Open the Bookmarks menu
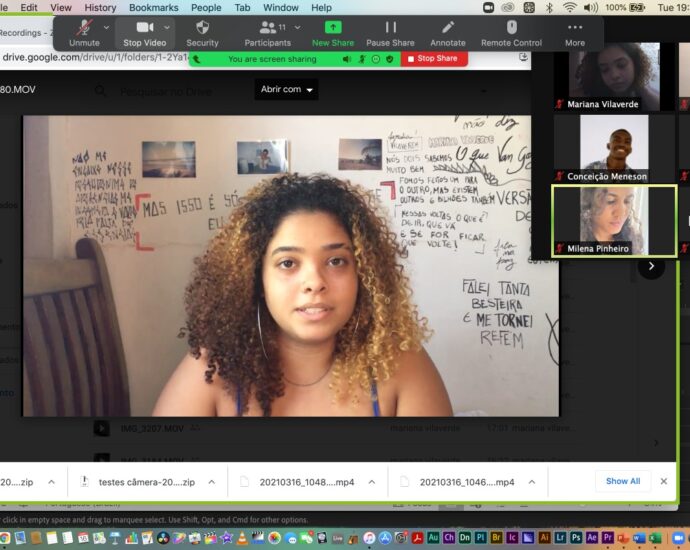This screenshot has height=550, width=690. point(153,7)
